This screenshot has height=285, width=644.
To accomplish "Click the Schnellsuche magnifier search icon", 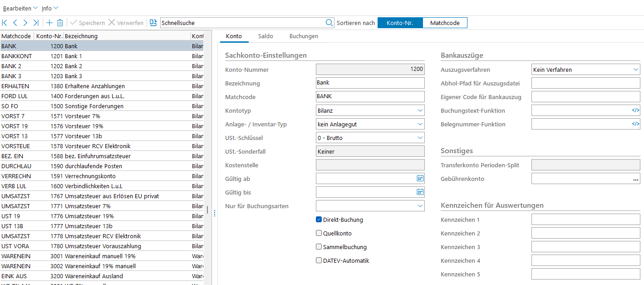I will point(329,23).
